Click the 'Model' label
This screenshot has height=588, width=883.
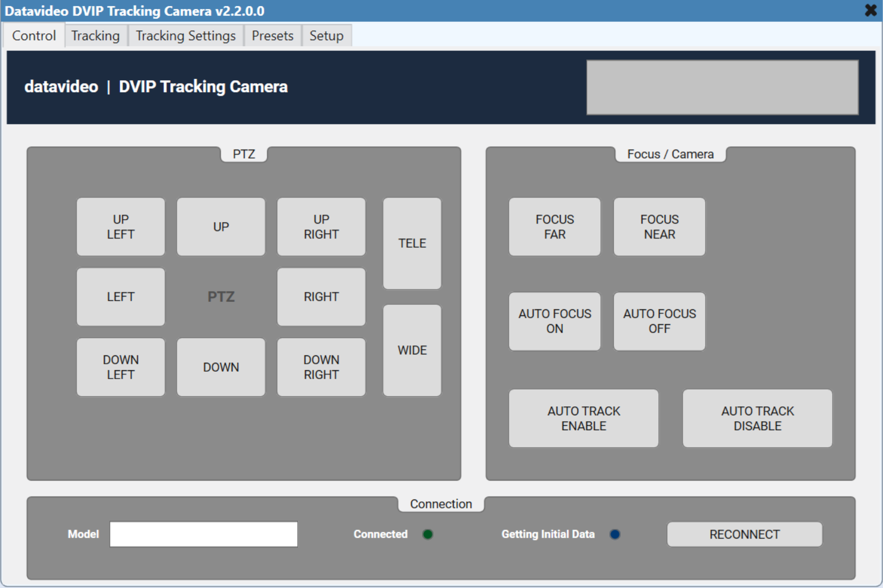tap(83, 535)
